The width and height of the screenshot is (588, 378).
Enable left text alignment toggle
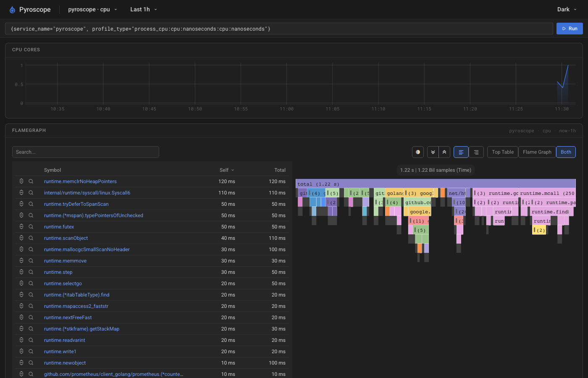pos(461,152)
